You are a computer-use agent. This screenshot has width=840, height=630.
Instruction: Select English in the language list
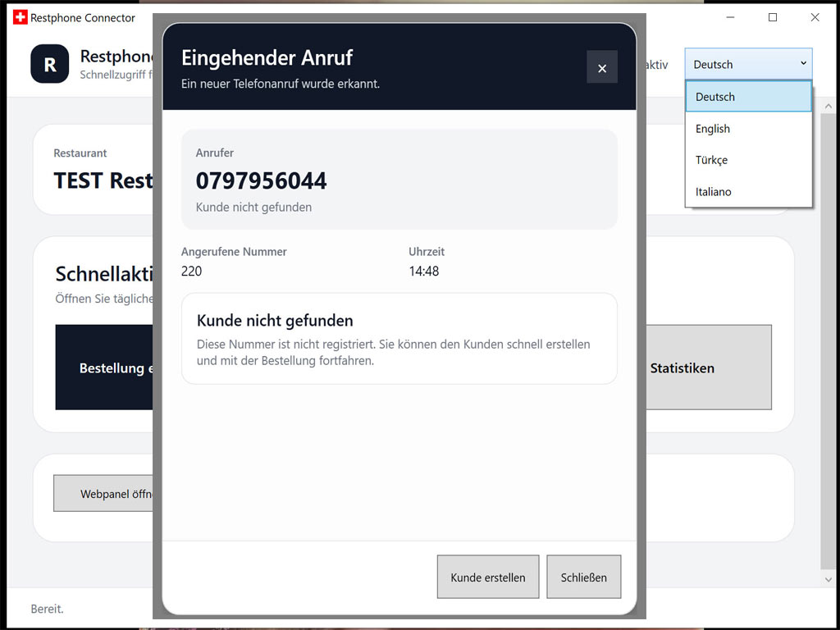[x=748, y=129]
